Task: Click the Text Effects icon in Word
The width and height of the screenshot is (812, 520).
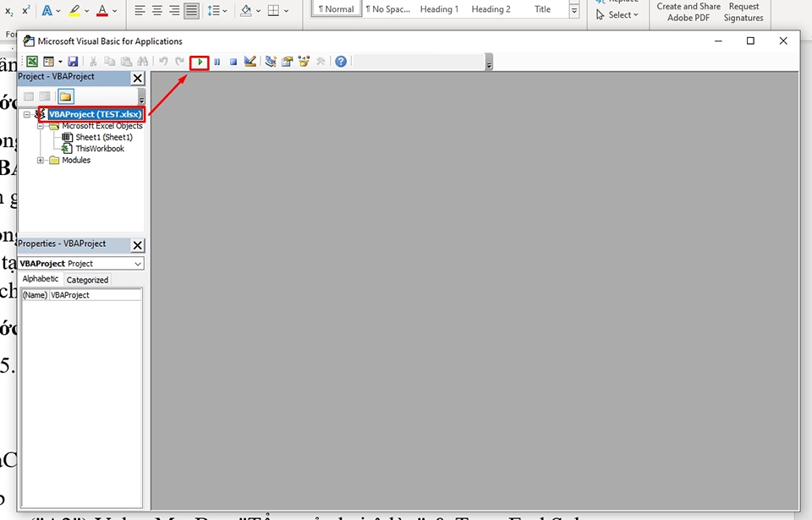Action: coord(47,10)
